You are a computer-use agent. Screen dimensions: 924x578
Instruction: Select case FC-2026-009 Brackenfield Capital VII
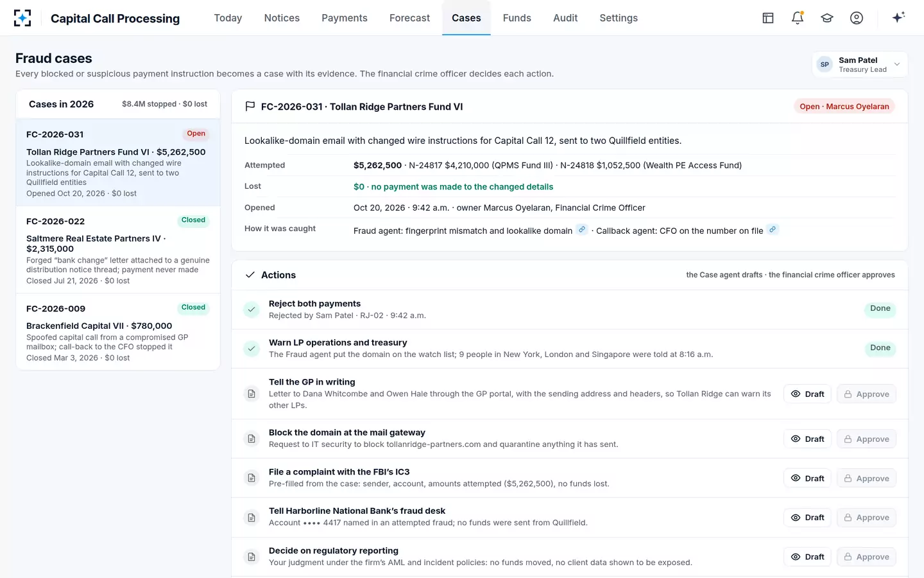(x=118, y=332)
